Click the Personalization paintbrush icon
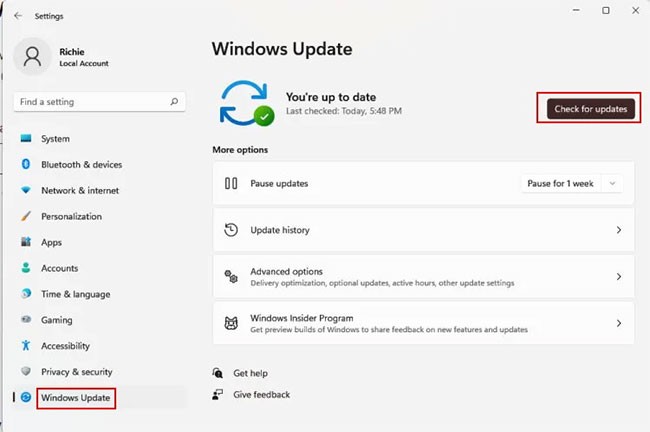The width and height of the screenshot is (650, 432). (26, 216)
